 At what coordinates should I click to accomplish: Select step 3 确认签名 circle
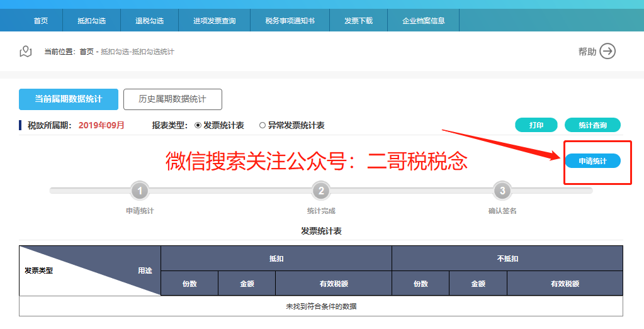[x=502, y=191]
